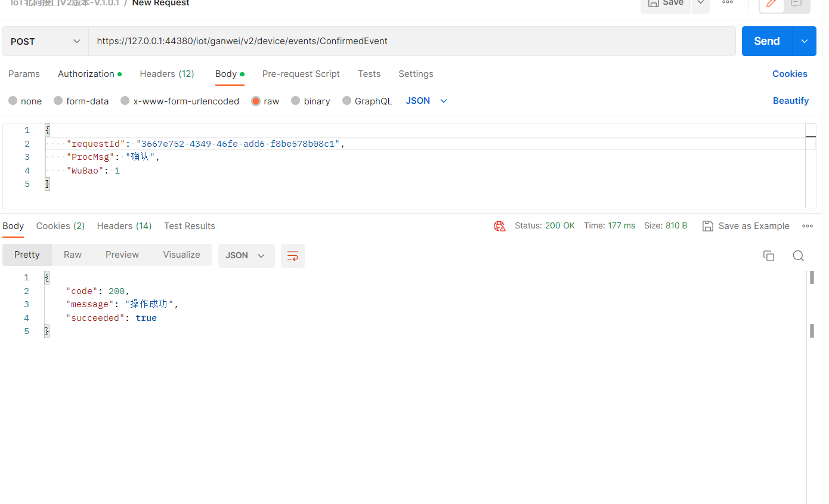Open the request Headers (12) tab

pyautogui.click(x=167, y=74)
